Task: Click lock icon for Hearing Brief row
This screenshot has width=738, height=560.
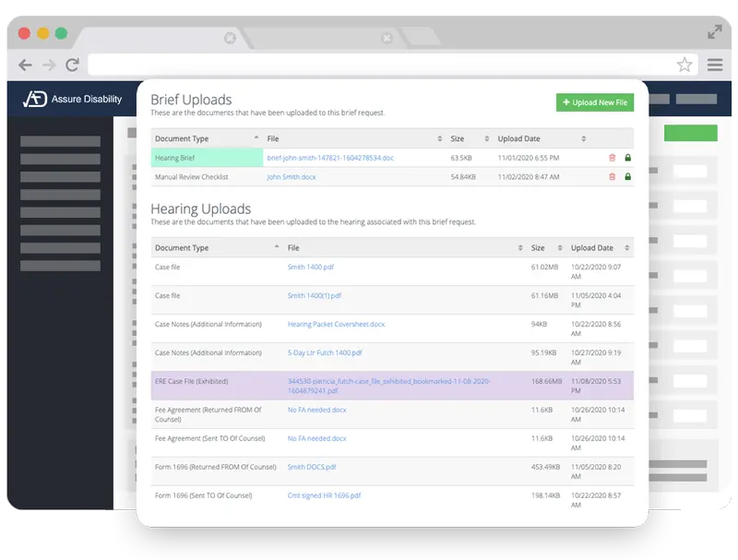Action: tap(627, 158)
